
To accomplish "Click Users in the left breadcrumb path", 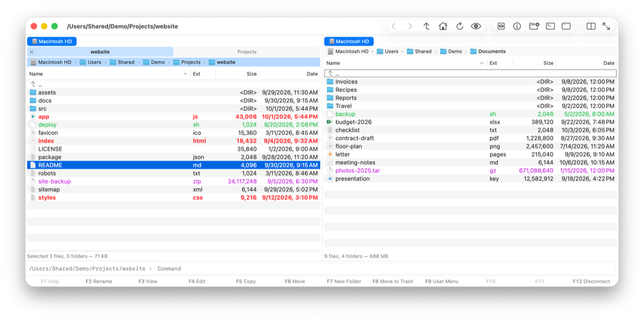I will pyautogui.click(x=91, y=62).
